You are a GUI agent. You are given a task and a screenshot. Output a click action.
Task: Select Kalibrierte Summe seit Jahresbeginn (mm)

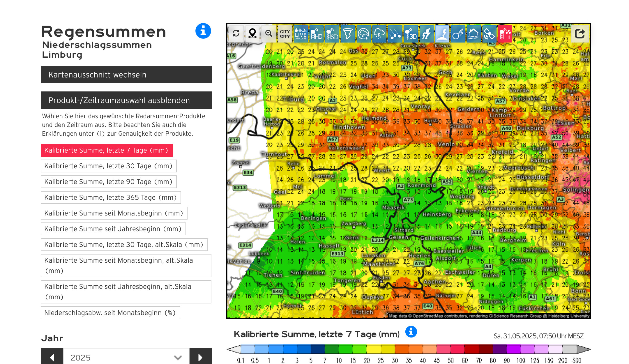tap(113, 229)
